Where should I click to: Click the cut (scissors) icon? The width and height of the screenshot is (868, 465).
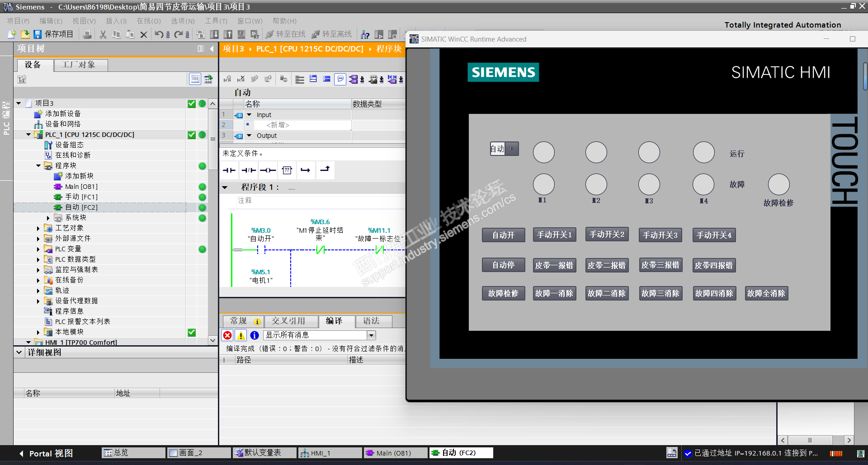coord(103,34)
